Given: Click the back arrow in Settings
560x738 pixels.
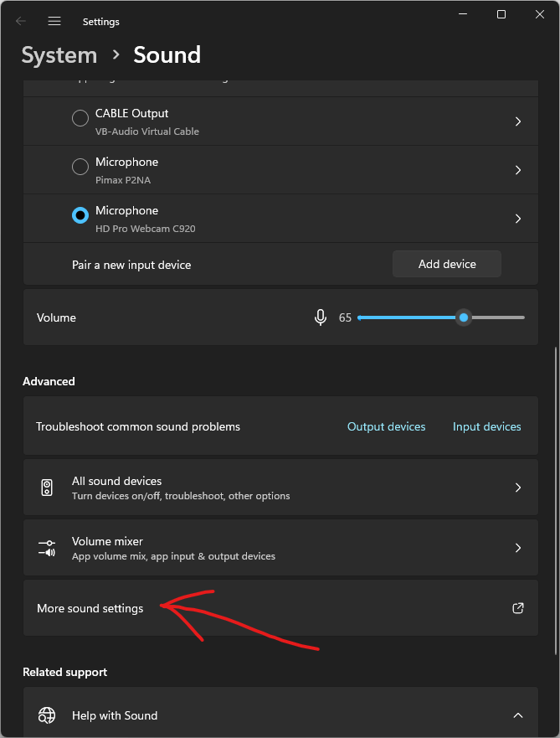Looking at the screenshot, I should click(x=21, y=21).
